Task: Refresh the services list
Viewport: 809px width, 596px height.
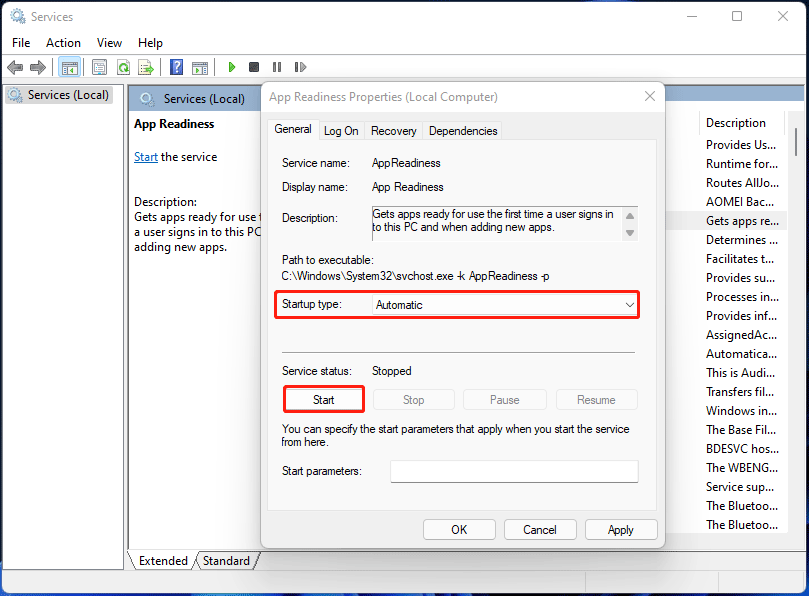Action: point(123,67)
